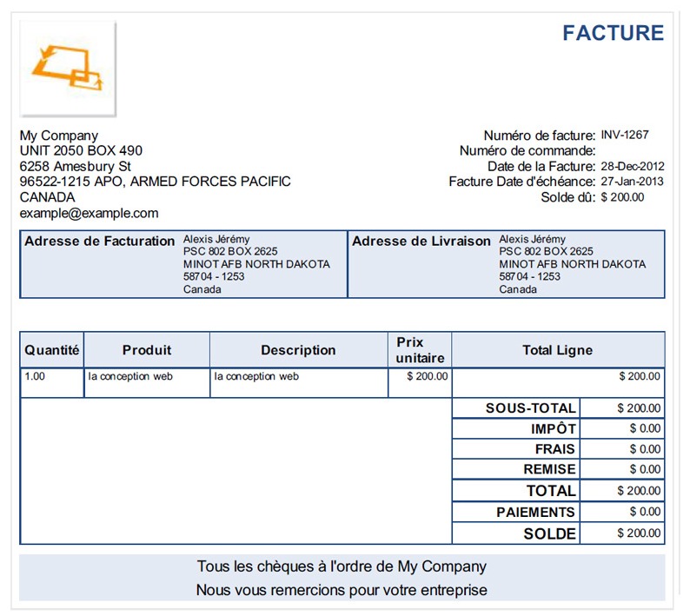Select the invoice number INV-1267
Image resolution: width=690 pixels, height=616 pixels.
click(x=624, y=135)
